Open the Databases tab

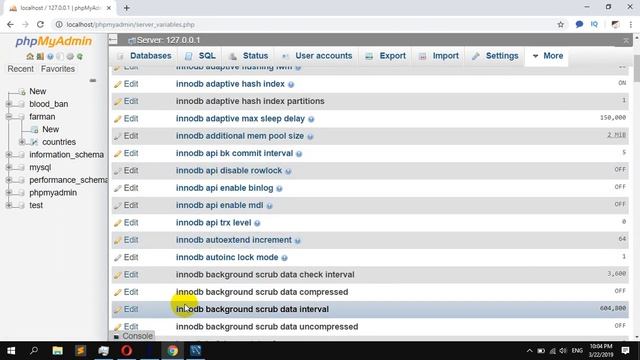tap(144, 56)
